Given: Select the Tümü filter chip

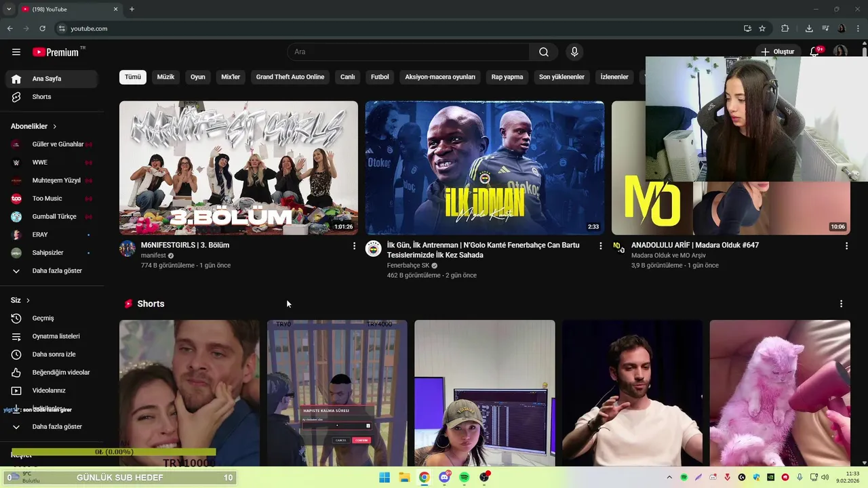Looking at the screenshot, I should (x=133, y=77).
